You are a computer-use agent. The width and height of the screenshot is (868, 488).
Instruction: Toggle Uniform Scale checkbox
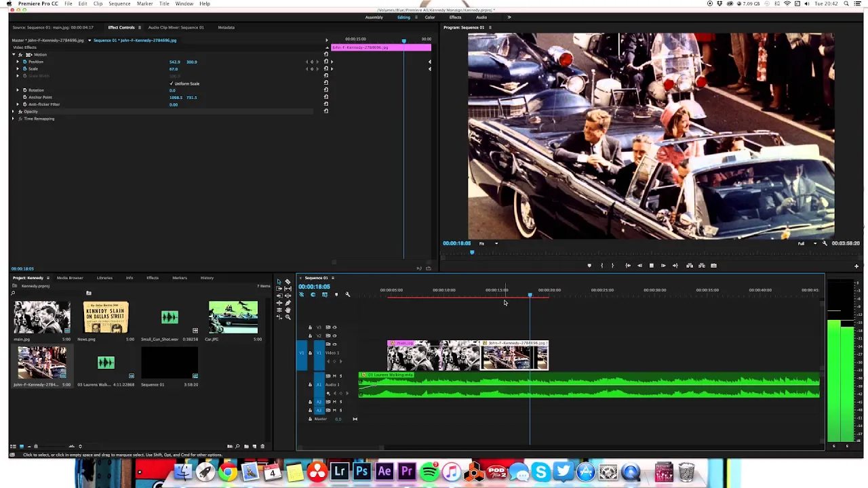(x=172, y=83)
